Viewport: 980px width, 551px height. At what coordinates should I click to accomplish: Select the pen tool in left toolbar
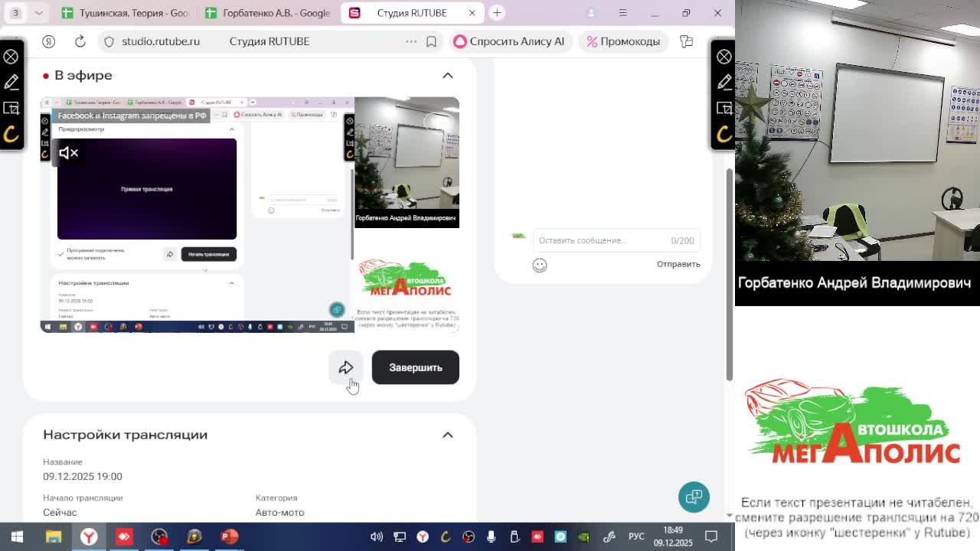pos(11,82)
